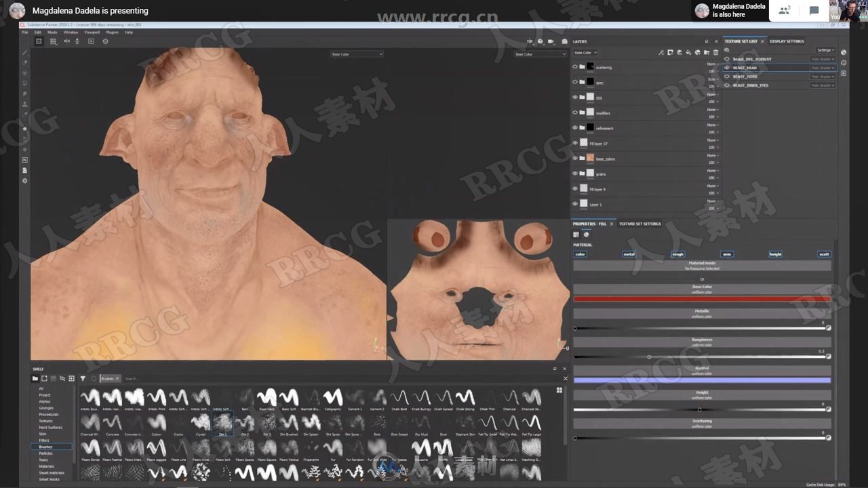
Task: Delete the selected layer using the trash icon
Action: point(716,52)
